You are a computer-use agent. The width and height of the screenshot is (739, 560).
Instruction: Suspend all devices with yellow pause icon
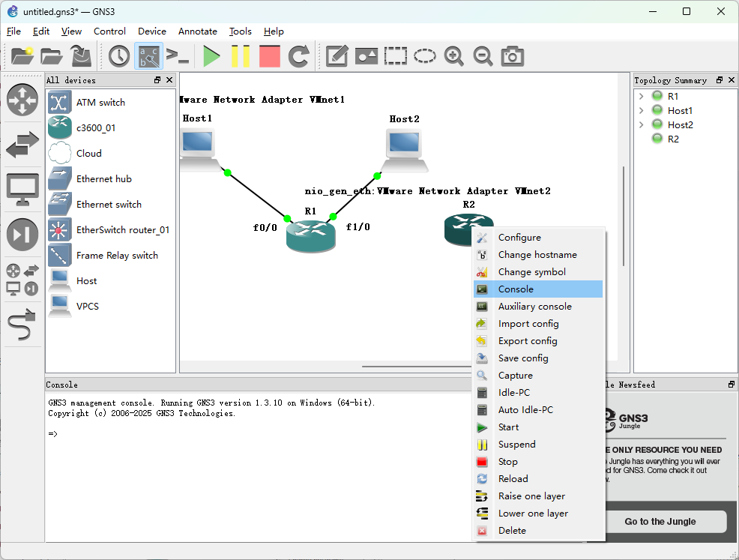click(241, 56)
